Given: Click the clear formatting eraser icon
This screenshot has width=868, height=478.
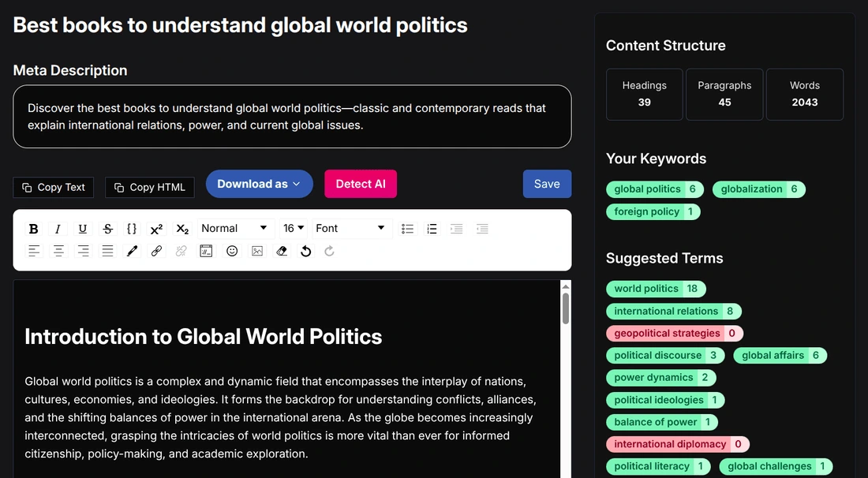Looking at the screenshot, I should [282, 251].
